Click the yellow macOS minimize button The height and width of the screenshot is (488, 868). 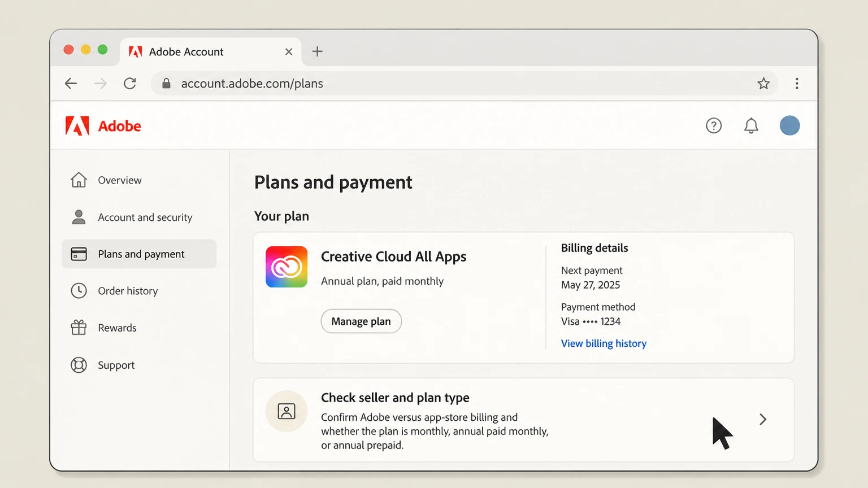coord(86,50)
